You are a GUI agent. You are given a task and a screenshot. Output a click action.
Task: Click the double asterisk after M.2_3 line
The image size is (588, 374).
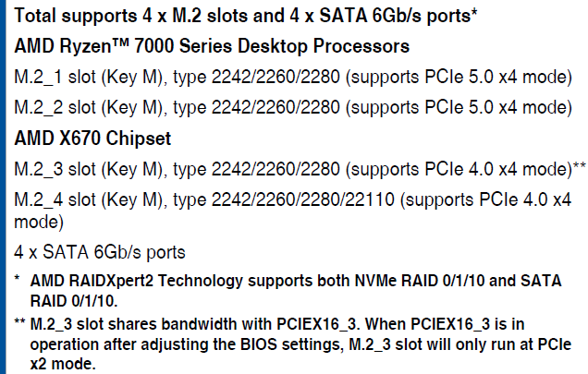point(579,165)
